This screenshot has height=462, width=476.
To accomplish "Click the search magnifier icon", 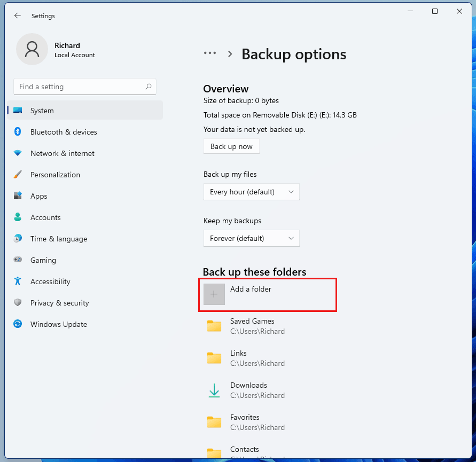I will click(x=149, y=87).
